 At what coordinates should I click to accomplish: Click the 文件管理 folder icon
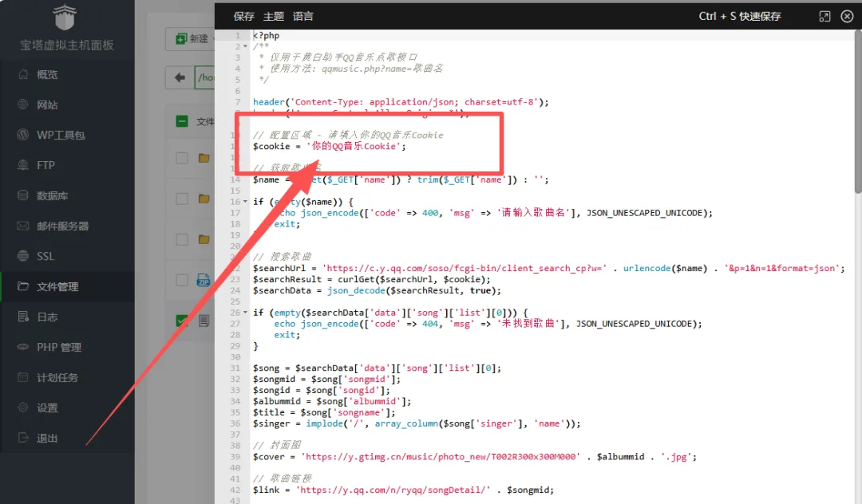23,286
